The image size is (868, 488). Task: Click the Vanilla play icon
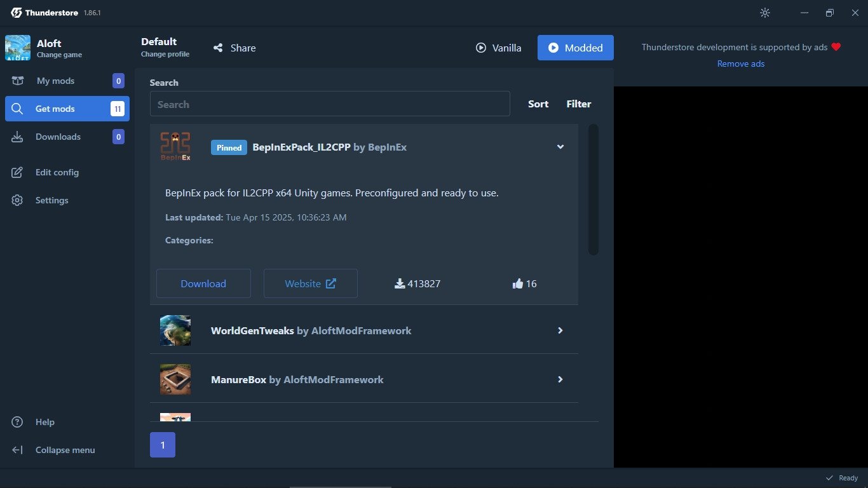481,48
